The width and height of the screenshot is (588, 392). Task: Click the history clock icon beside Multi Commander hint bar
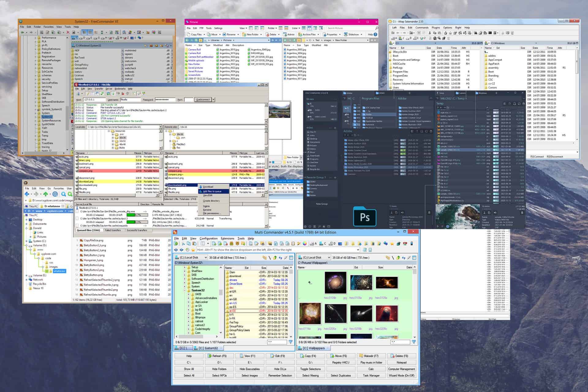187,250
